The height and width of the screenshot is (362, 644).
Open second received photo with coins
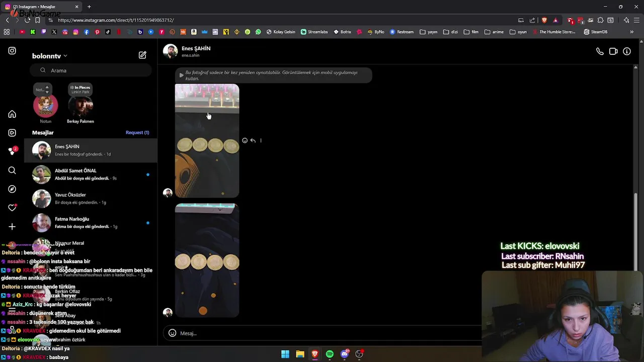point(207,260)
